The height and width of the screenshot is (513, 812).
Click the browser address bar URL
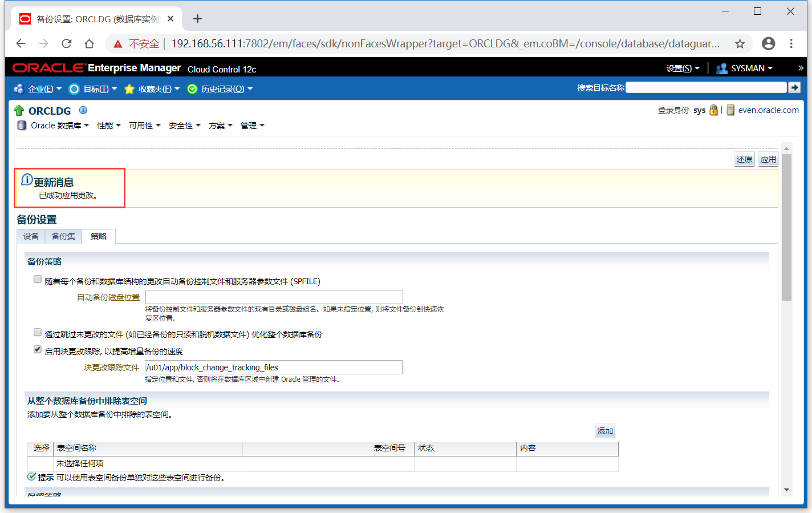pyautogui.click(x=445, y=44)
